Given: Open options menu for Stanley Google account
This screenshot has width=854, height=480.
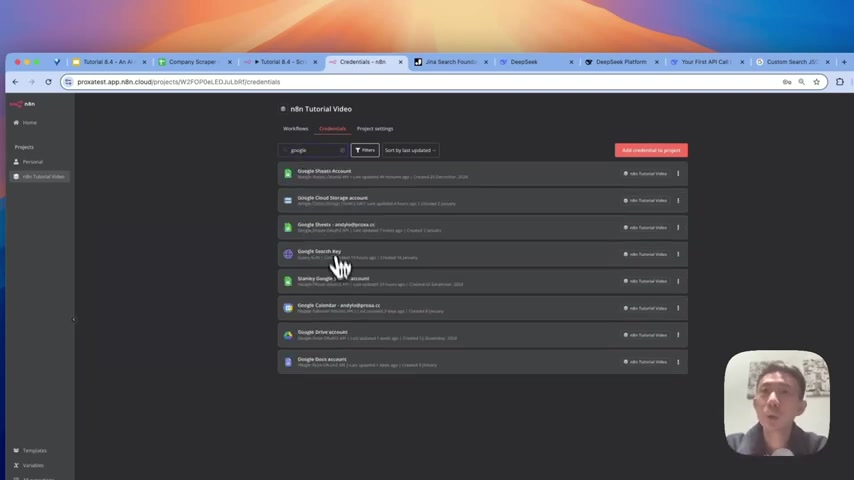Looking at the screenshot, I should [678, 281].
